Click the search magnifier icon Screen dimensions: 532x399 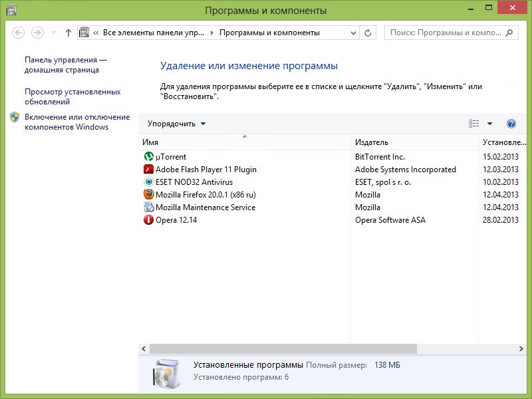coord(509,33)
